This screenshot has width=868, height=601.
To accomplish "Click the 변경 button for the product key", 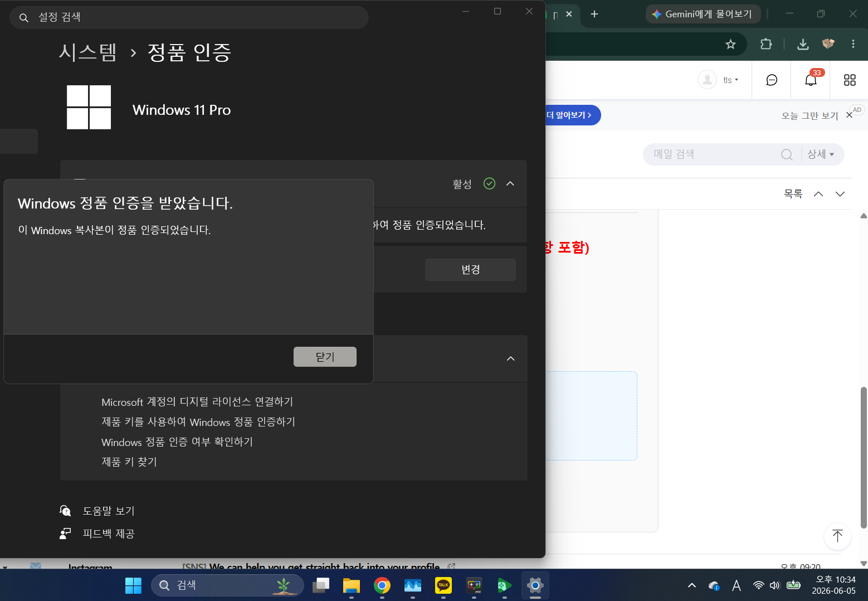I will pyautogui.click(x=470, y=270).
